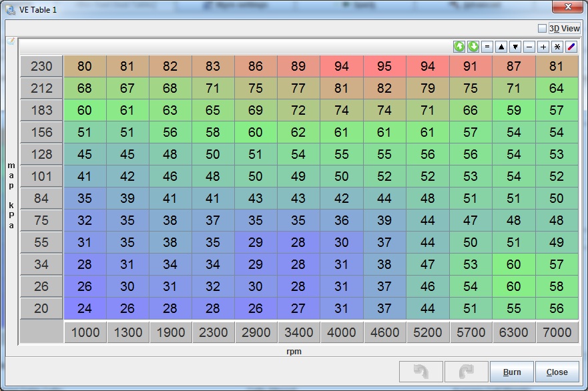Click the Close button
The width and height of the screenshot is (588, 391).
point(557,372)
